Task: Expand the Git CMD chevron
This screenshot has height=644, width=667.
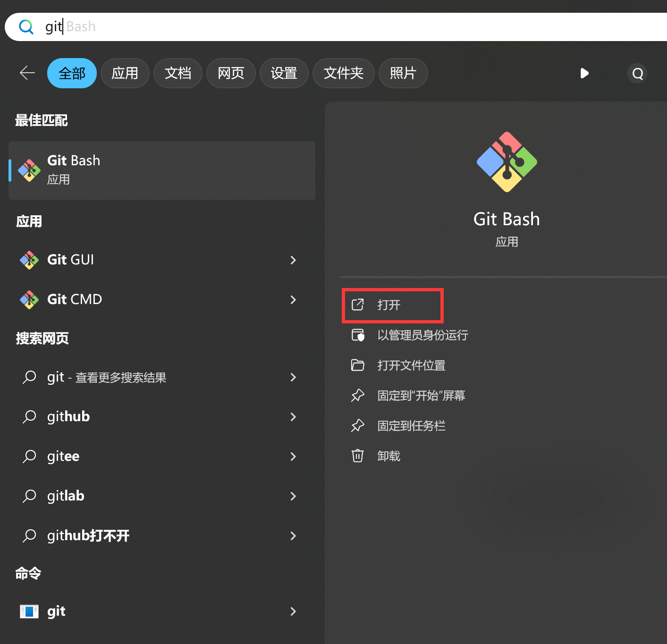Action: (293, 300)
